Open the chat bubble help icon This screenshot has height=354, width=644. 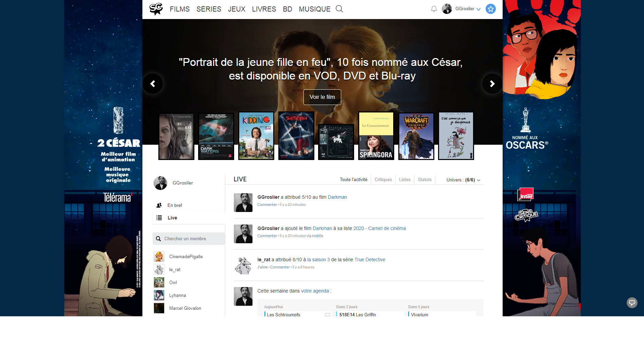tap(632, 302)
